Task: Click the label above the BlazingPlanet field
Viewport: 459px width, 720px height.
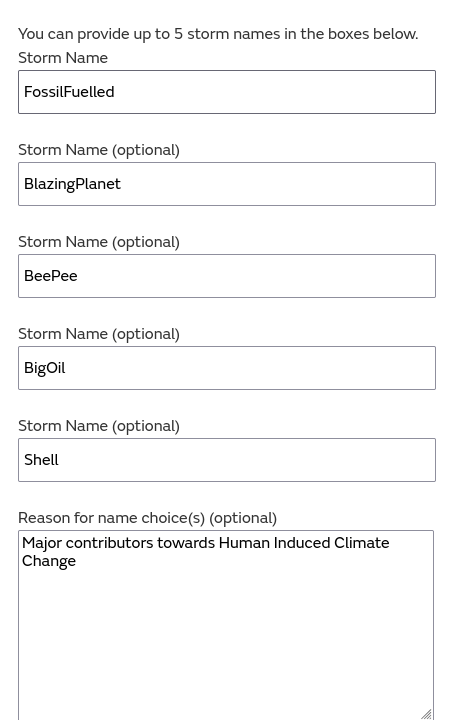Action: [x=99, y=150]
